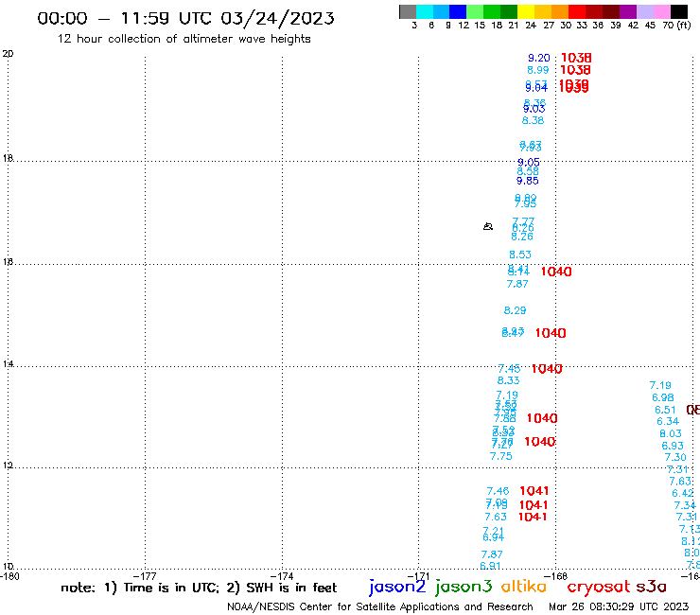Click the reading 7.45 on the 14 line
Screen dimensions: 700x615
pos(509,369)
